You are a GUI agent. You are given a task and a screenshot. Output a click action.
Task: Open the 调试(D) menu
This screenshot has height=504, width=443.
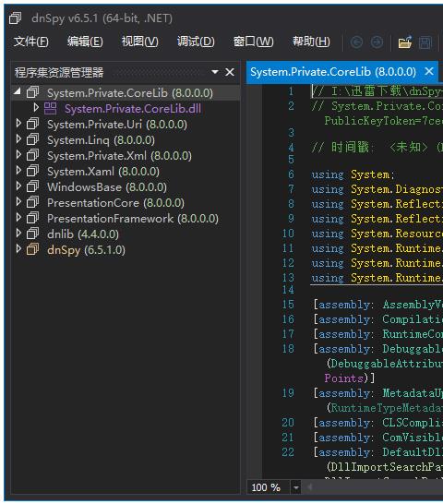(196, 42)
